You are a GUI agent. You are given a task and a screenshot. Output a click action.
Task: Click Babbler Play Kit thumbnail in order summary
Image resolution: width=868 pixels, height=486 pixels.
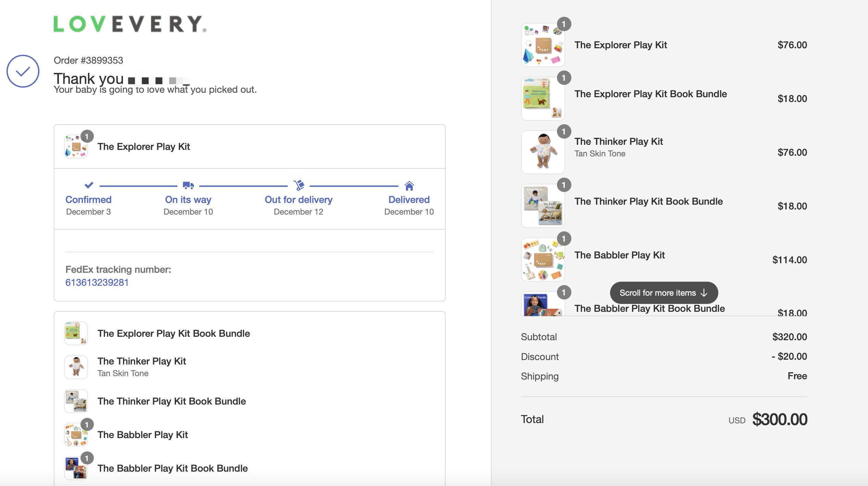click(x=543, y=260)
